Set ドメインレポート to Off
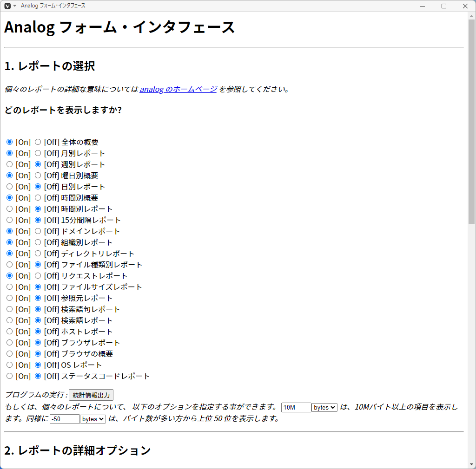The width and height of the screenshot is (476, 469). point(38,231)
